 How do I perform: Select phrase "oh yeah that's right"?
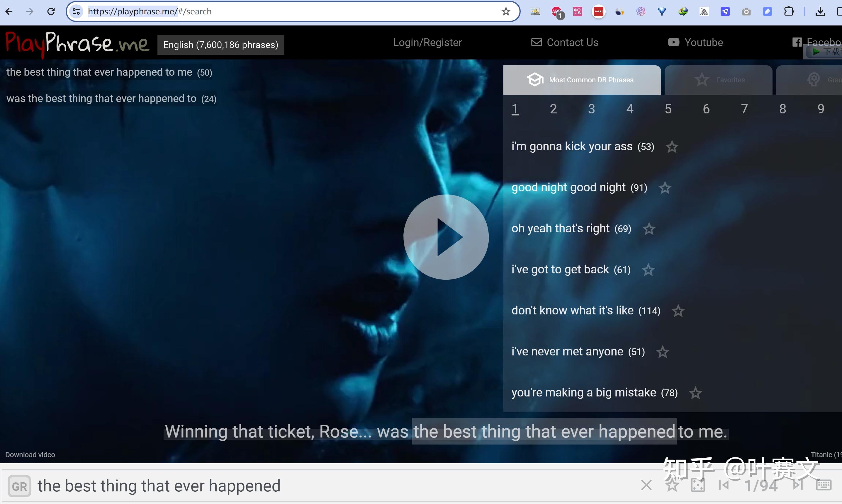[x=571, y=229]
